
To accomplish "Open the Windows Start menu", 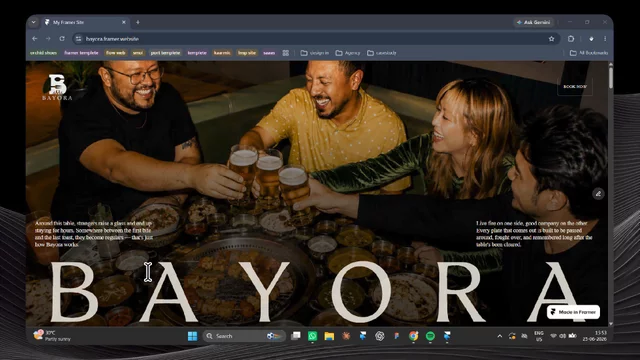I will (x=192, y=336).
